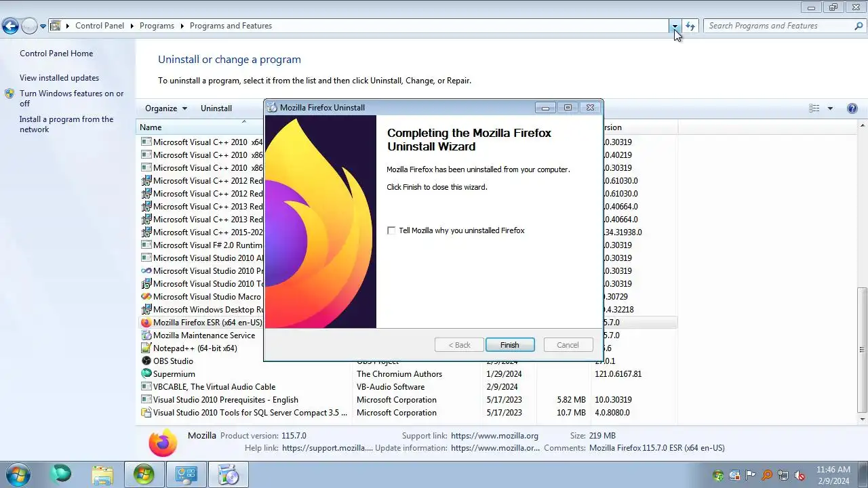The width and height of the screenshot is (868, 488).
Task: Tick 'Tell Mozilla why you uninstalled Firefox' checkbox
Action: point(391,230)
